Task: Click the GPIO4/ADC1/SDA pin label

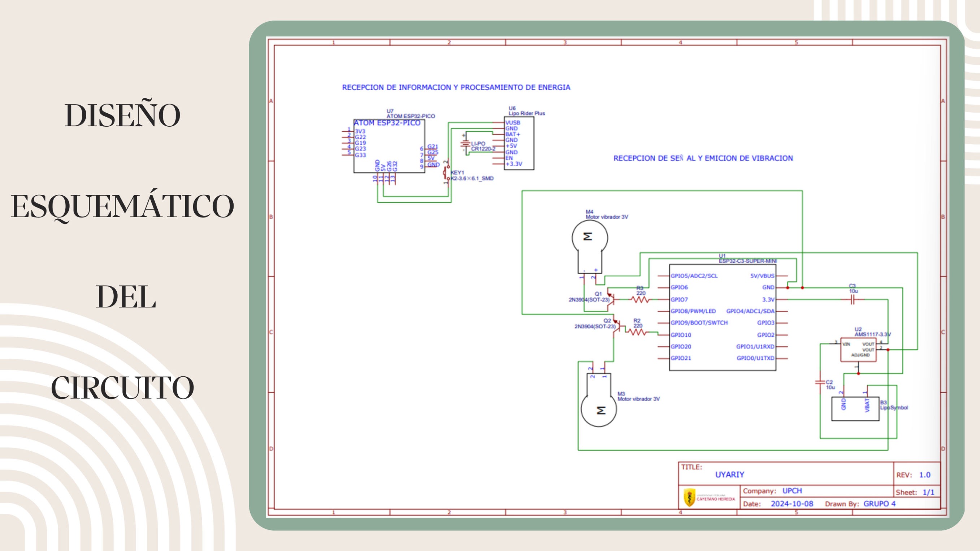Action: tap(750, 311)
